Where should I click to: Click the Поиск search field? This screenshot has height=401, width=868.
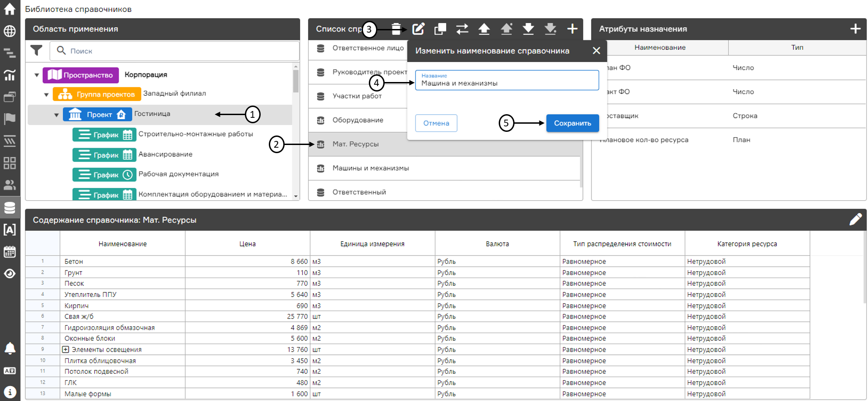(174, 51)
